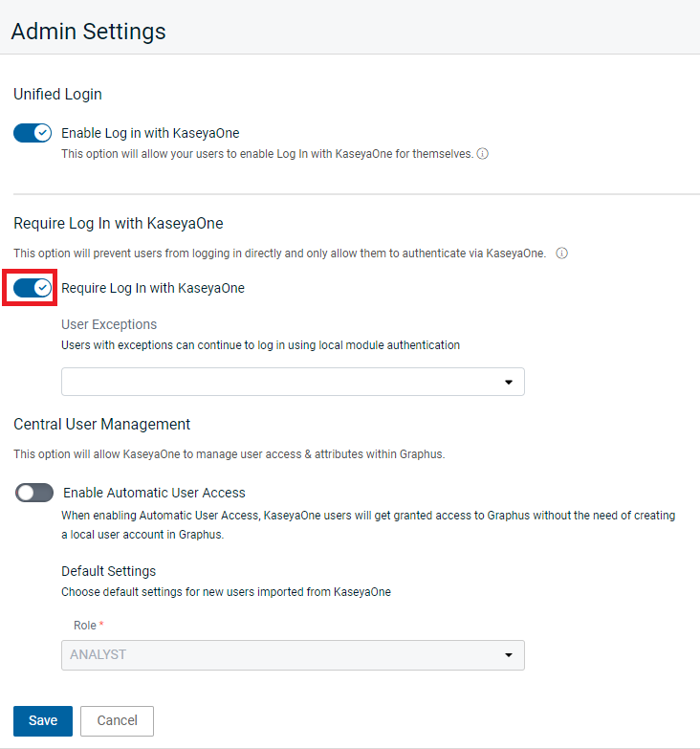The height and width of the screenshot is (749, 700).
Task: Click the Role field label
Action: (x=85, y=626)
